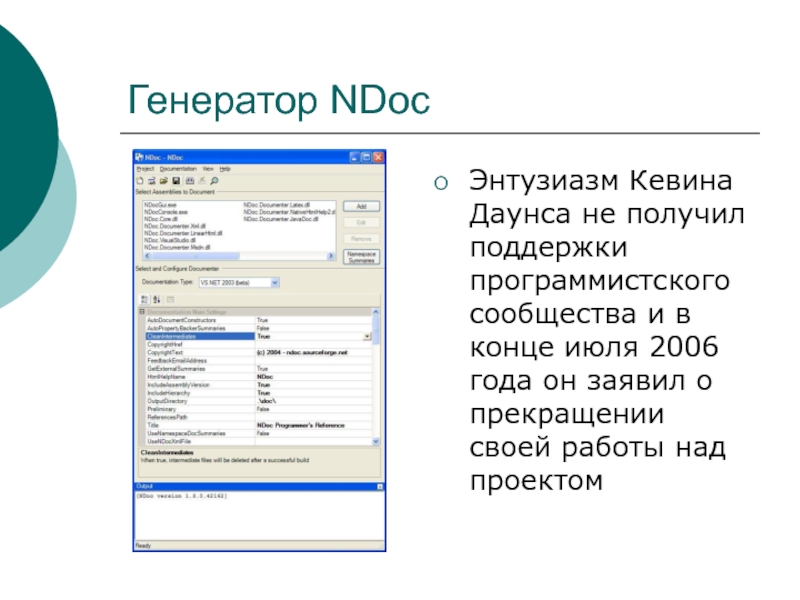Viewport: 800px width, 600px height.
Task: Click the CopyrightText value field
Action: pos(313,353)
